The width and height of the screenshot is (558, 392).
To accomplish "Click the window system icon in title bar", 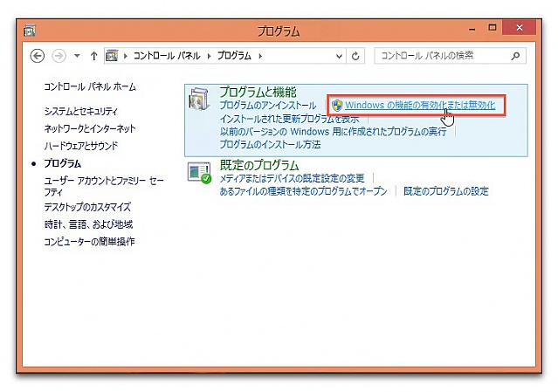I will click(30, 31).
